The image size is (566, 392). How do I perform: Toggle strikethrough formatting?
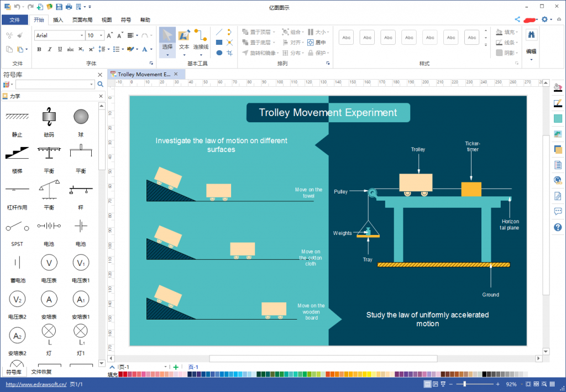(70, 49)
